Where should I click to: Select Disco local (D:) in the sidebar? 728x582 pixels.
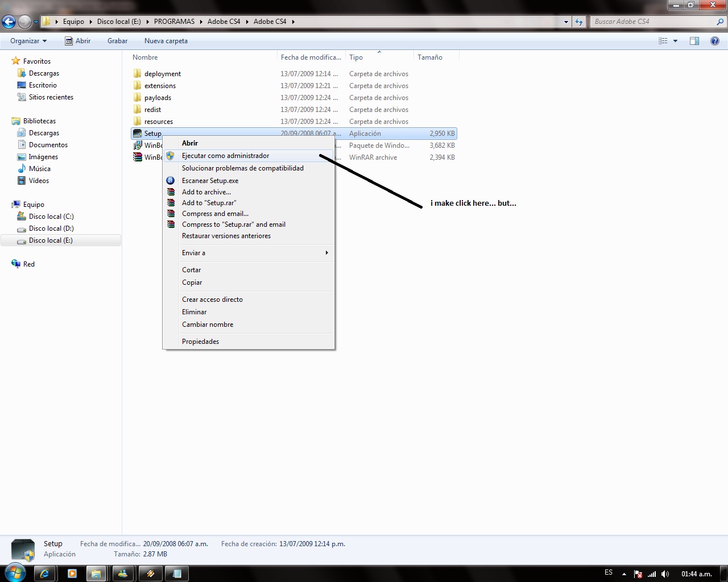point(51,228)
